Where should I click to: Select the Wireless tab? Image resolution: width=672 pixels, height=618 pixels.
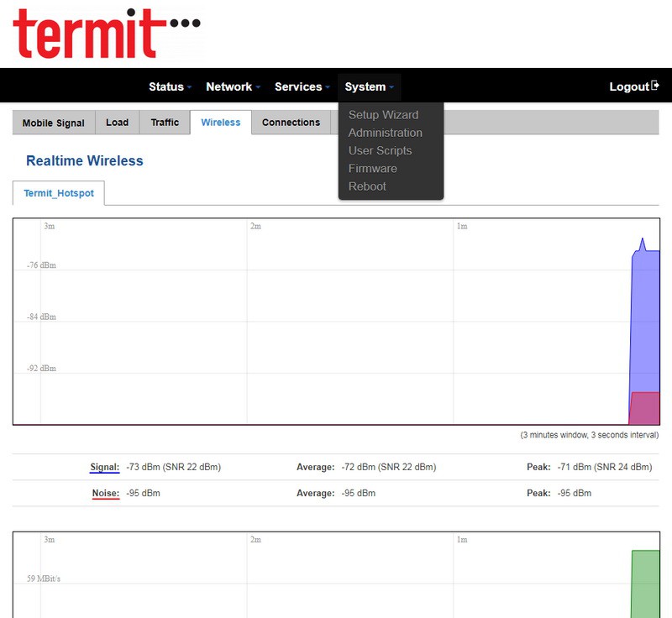[220, 123]
